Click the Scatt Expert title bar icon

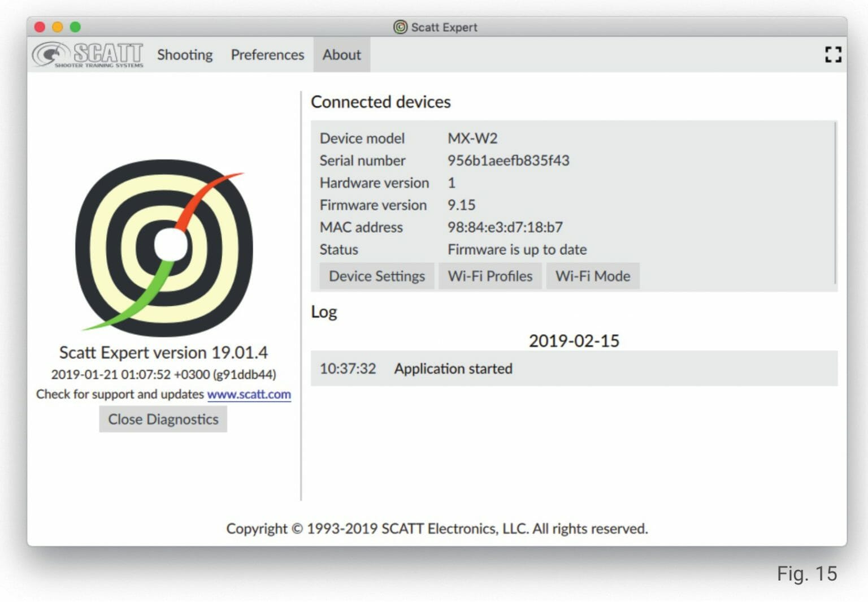[400, 27]
